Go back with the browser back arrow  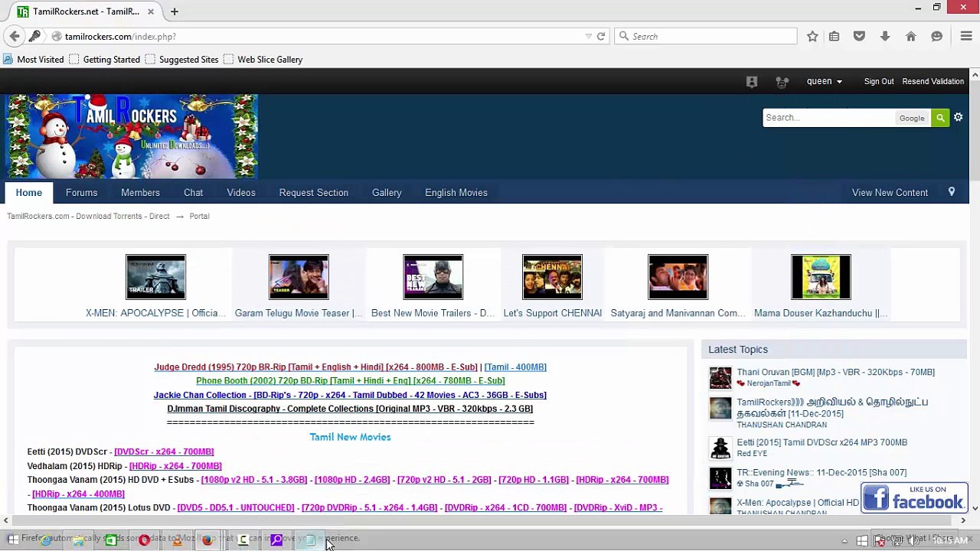coord(15,36)
